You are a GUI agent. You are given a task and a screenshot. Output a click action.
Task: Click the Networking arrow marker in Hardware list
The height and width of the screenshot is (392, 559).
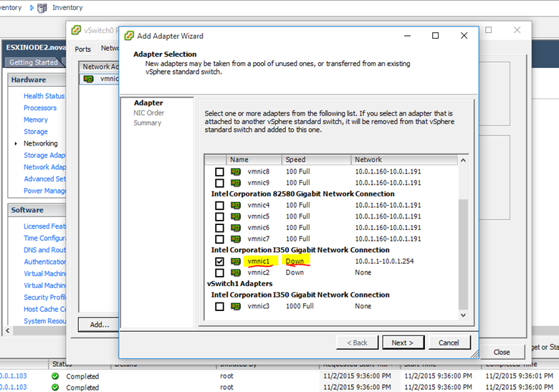(16, 143)
